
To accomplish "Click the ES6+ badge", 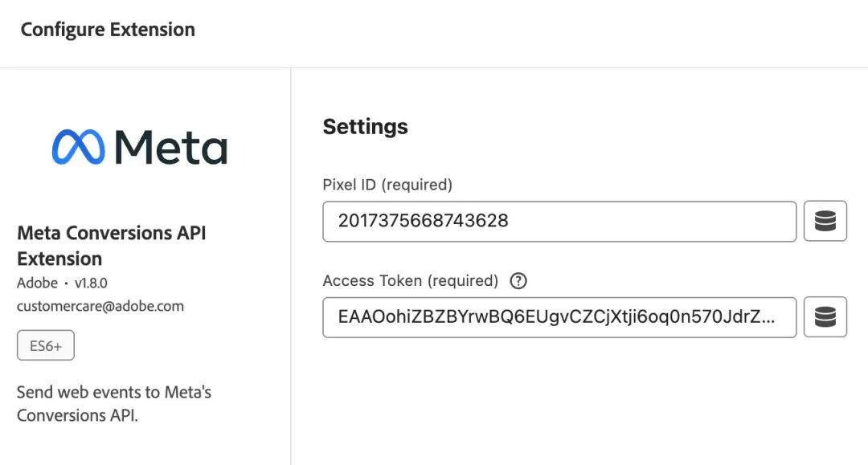I will tap(45, 345).
